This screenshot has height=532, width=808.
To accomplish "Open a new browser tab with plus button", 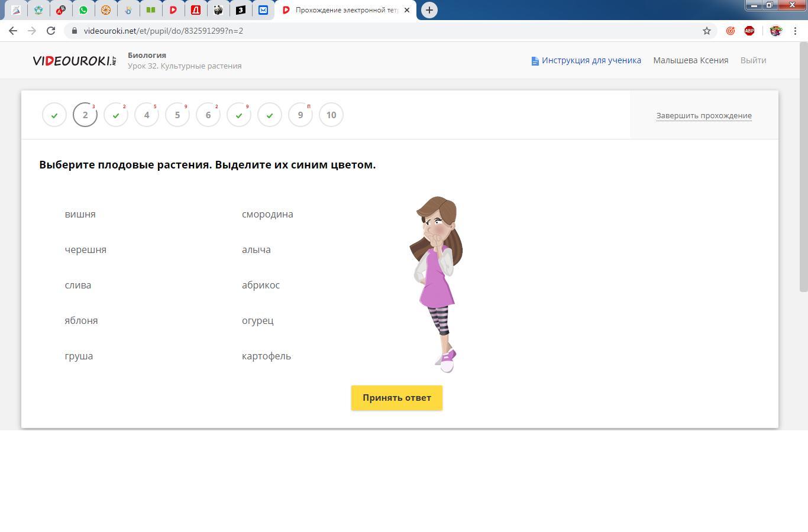I will [x=429, y=10].
